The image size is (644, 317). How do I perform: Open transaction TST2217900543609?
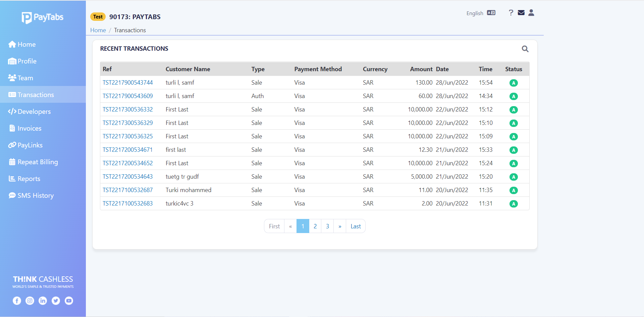(x=127, y=96)
